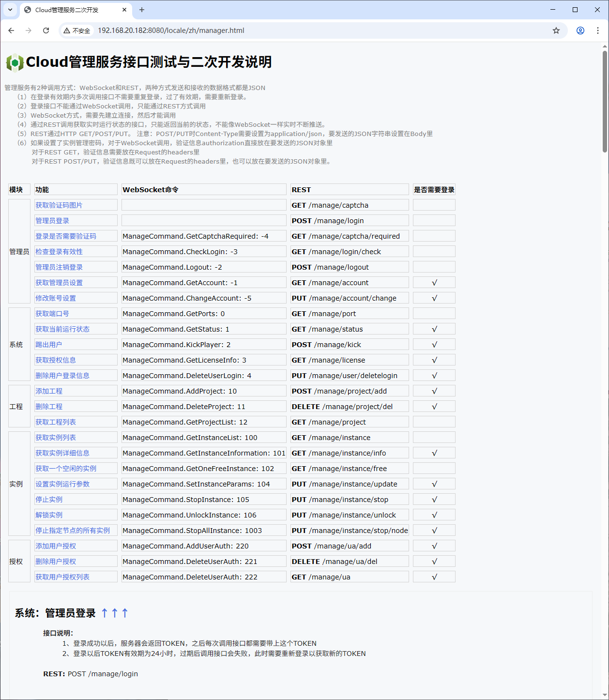Jump to the 获取用户授权列表 link
The height and width of the screenshot is (700, 609).
pyautogui.click(x=62, y=577)
